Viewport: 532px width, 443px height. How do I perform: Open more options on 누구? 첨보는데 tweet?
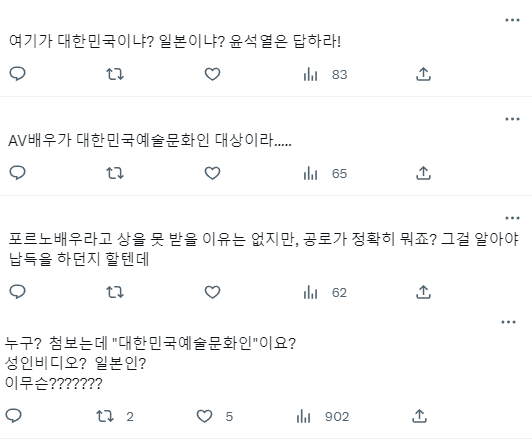tap(508, 322)
